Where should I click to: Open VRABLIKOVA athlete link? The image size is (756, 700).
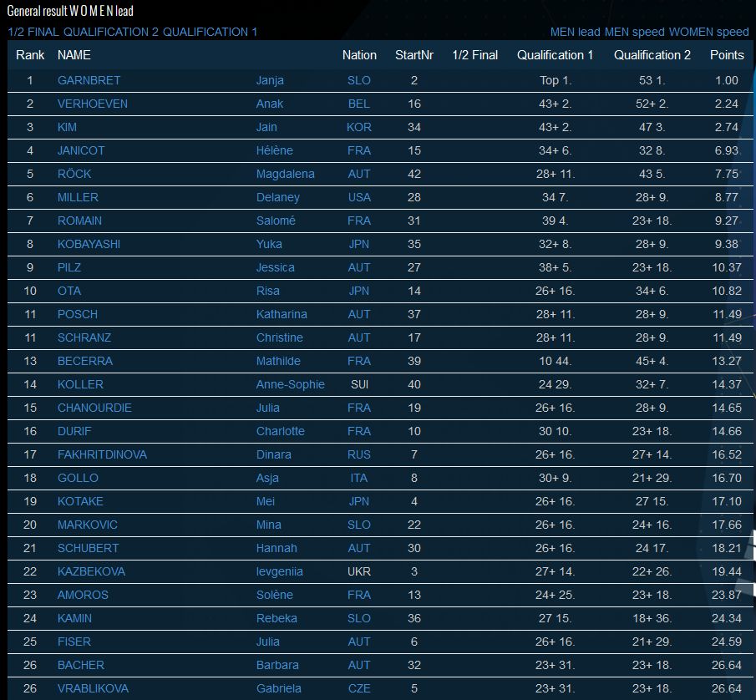[92, 688]
